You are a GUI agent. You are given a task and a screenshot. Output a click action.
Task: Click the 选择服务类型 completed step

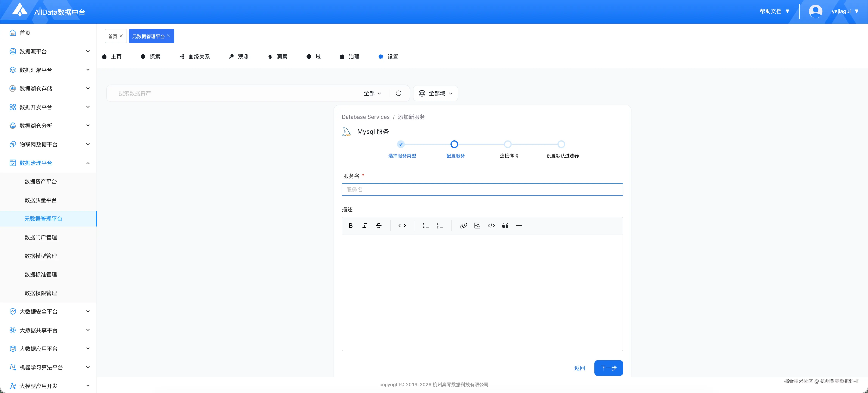[x=401, y=144]
